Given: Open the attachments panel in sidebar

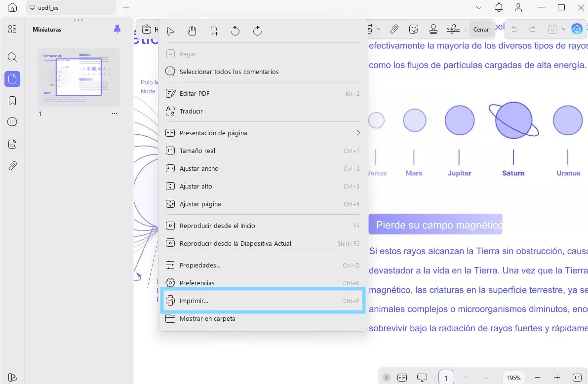Looking at the screenshot, I should tap(12, 166).
